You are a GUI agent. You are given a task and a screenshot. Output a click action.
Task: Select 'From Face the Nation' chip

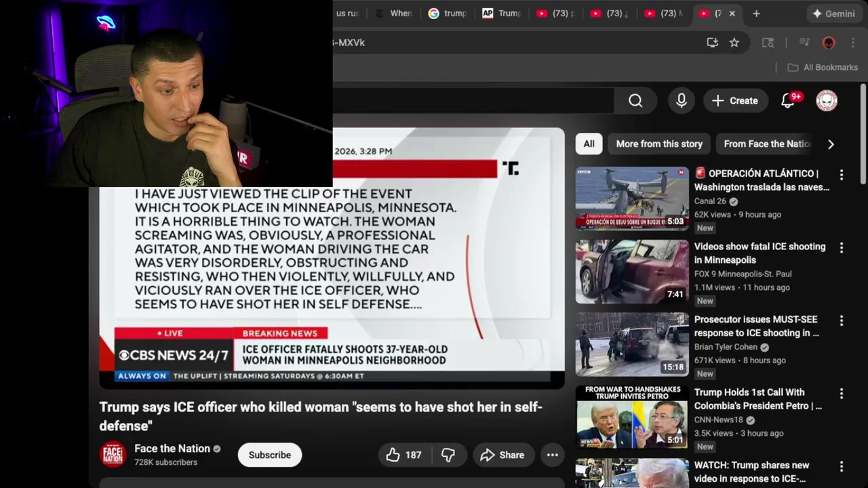[767, 144]
